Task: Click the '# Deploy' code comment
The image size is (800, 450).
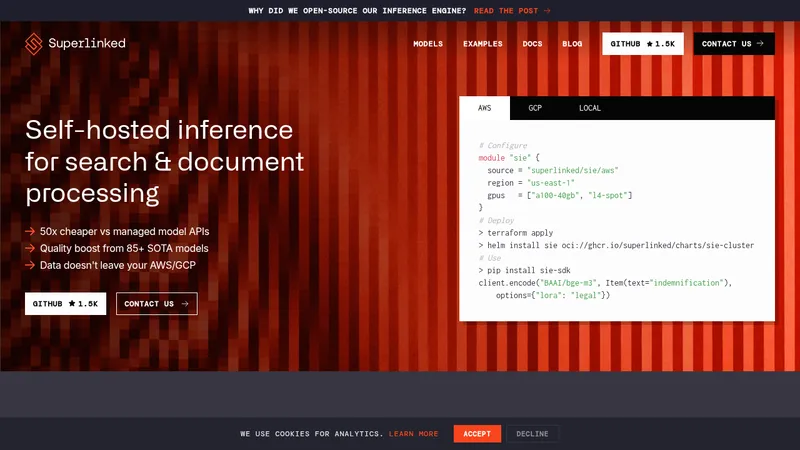Action: point(496,220)
